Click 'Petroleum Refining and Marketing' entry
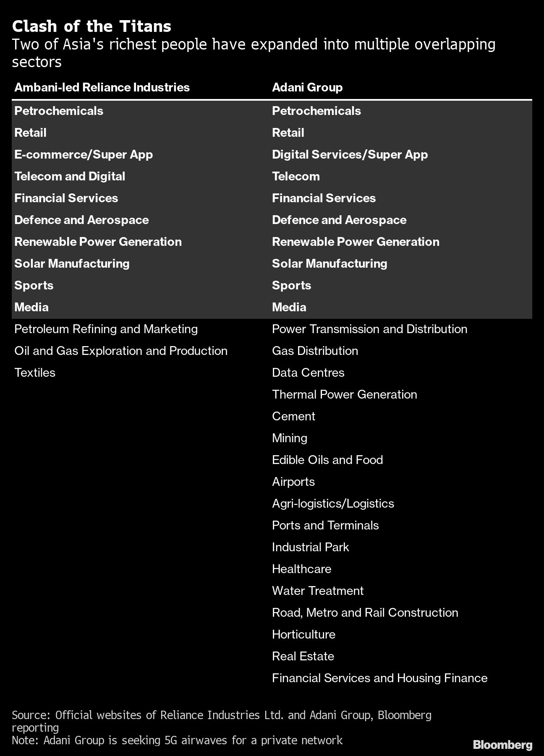The width and height of the screenshot is (544, 756). [x=106, y=329]
